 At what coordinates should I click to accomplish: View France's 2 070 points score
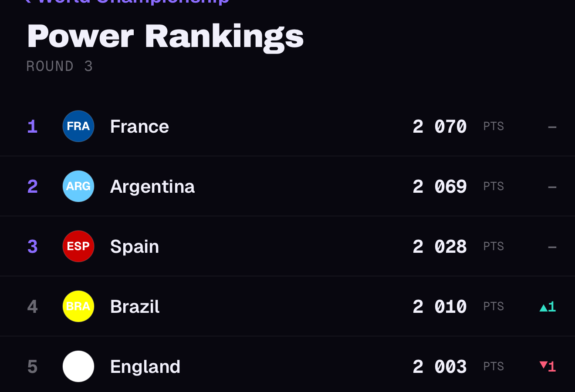[x=440, y=127]
